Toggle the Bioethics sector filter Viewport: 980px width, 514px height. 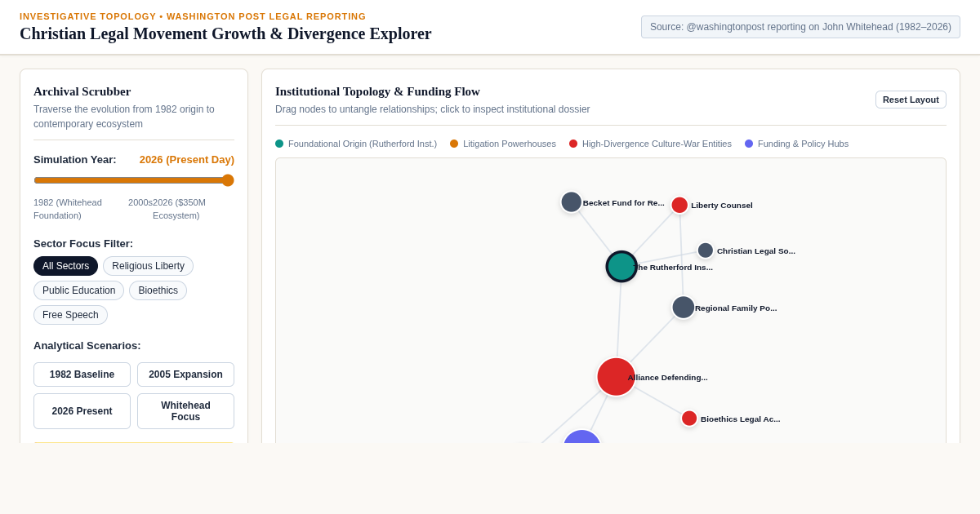[x=158, y=290]
